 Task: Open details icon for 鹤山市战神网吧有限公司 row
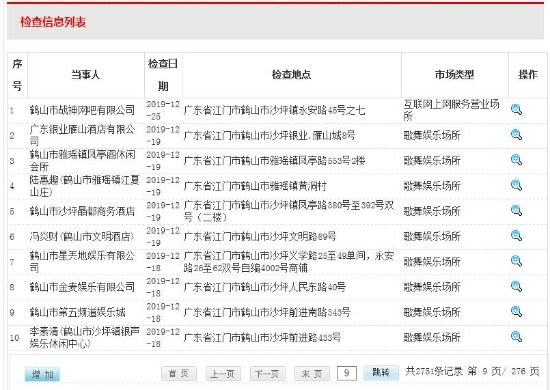coord(516,110)
